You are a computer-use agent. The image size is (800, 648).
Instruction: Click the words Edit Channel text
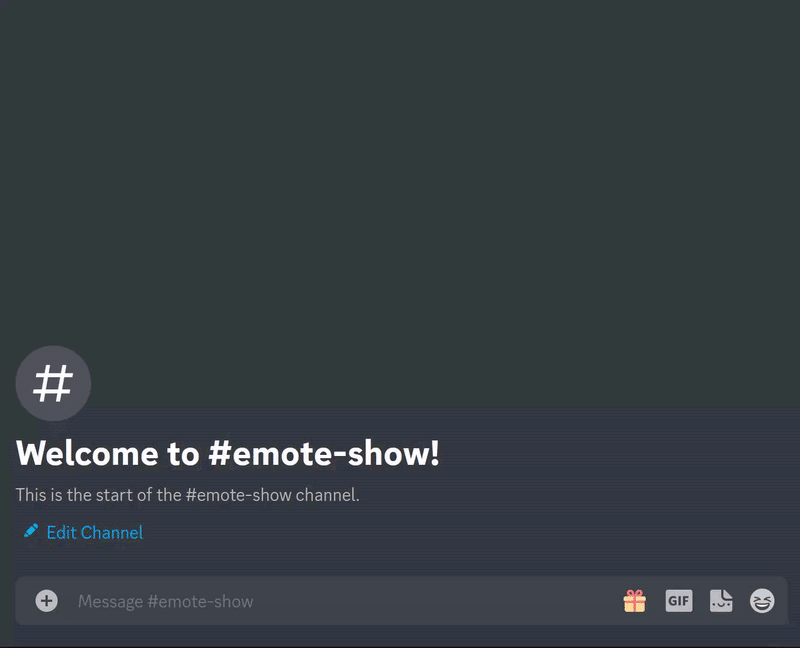click(x=95, y=533)
